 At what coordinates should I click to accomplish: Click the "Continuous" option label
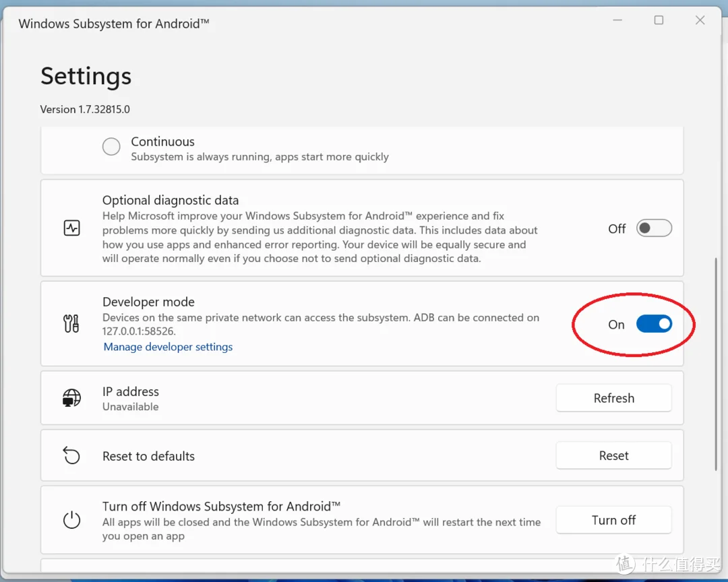pyautogui.click(x=162, y=141)
